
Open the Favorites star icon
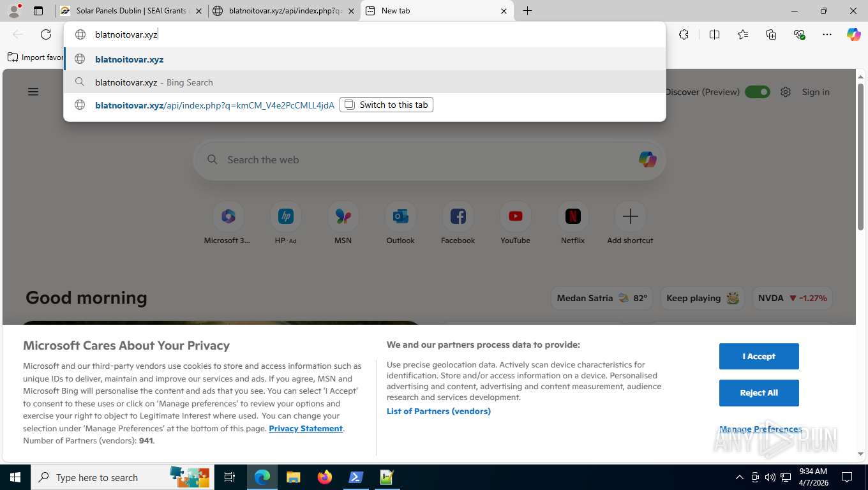point(743,34)
